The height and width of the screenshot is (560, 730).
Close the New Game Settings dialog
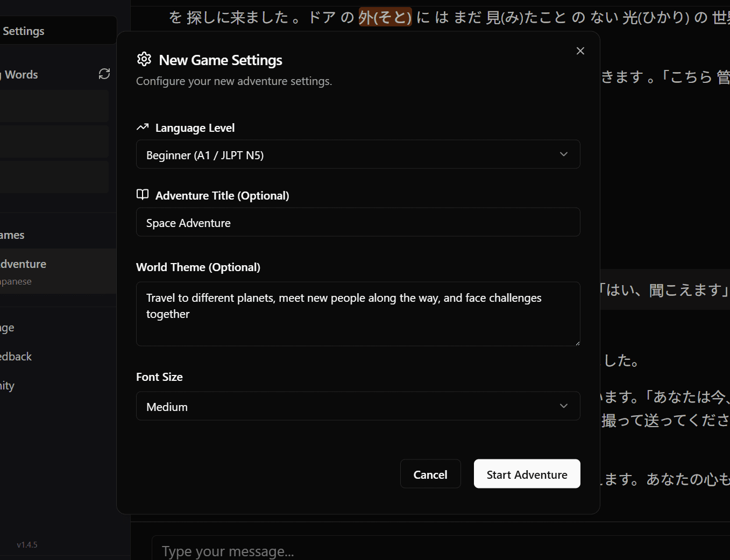point(580,51)
